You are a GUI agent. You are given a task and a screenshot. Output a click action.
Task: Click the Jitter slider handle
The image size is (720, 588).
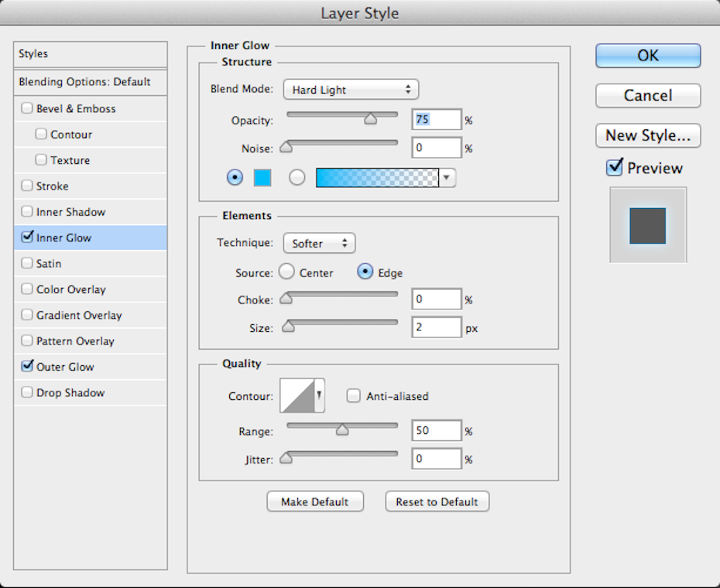286,458
